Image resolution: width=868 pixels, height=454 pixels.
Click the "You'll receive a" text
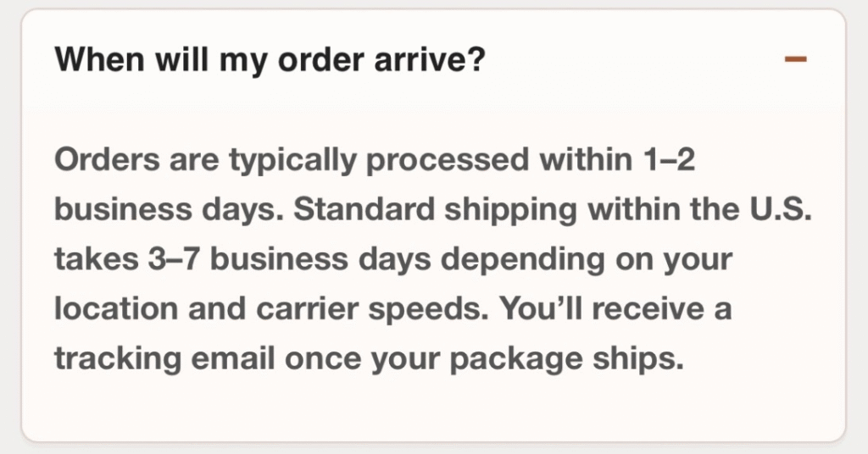615,309
